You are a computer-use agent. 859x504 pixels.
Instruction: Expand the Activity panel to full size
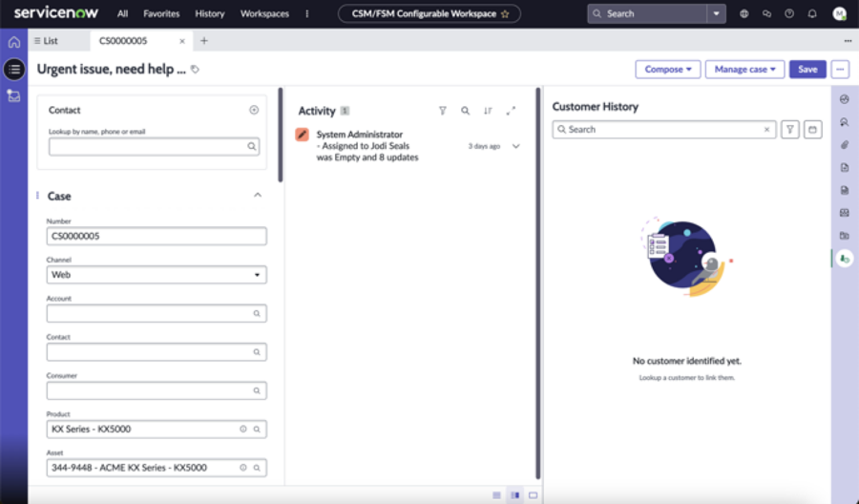tap(511, 111)
